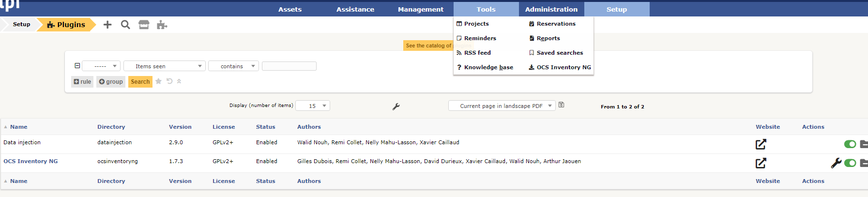Open the Administration menu
Screen dimensions: 868x197
pyautogui.click(x=551, y=9)
